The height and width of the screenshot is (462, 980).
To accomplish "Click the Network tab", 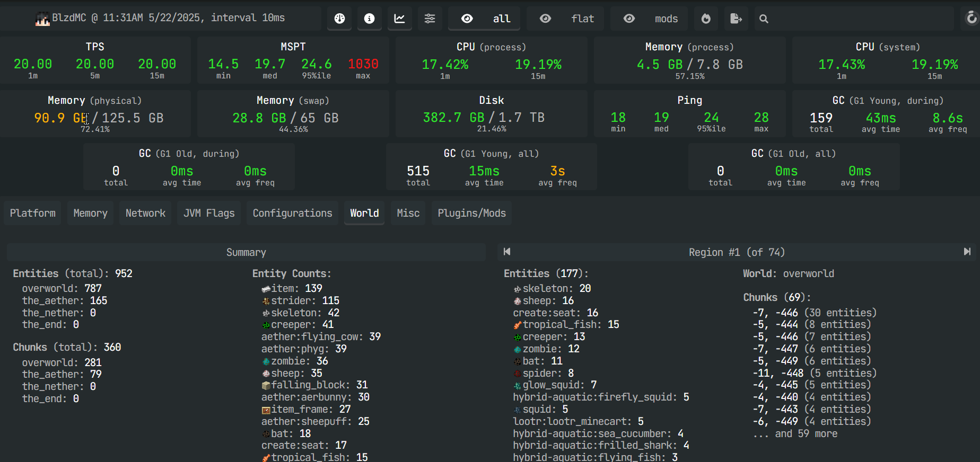I will click(x=145, y=213).
